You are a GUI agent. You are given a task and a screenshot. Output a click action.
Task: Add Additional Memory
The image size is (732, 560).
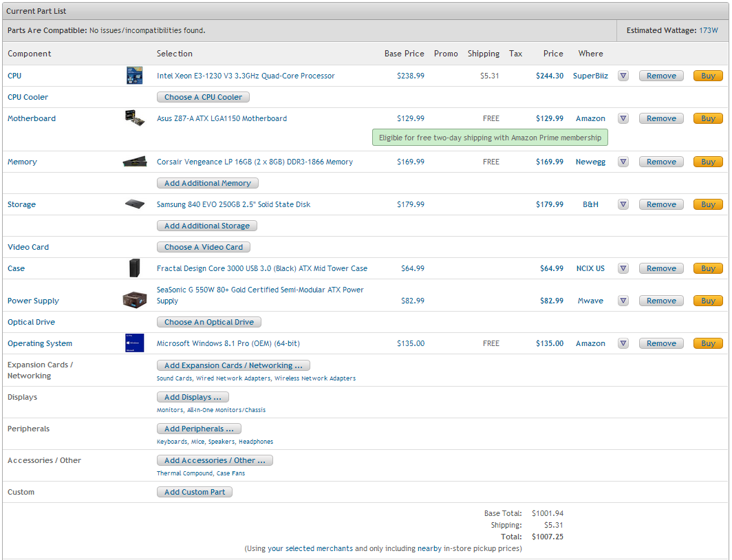point(208,183)
